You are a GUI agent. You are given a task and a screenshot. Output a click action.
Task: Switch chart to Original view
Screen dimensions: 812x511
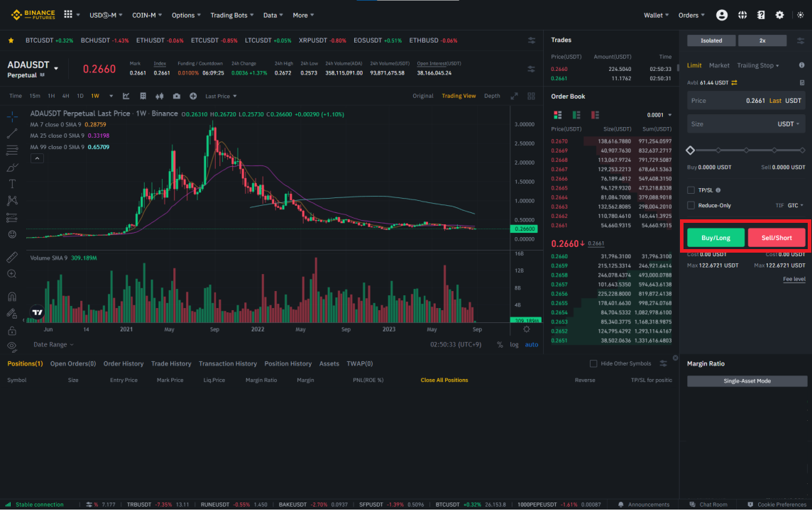[x=422, y=96]
